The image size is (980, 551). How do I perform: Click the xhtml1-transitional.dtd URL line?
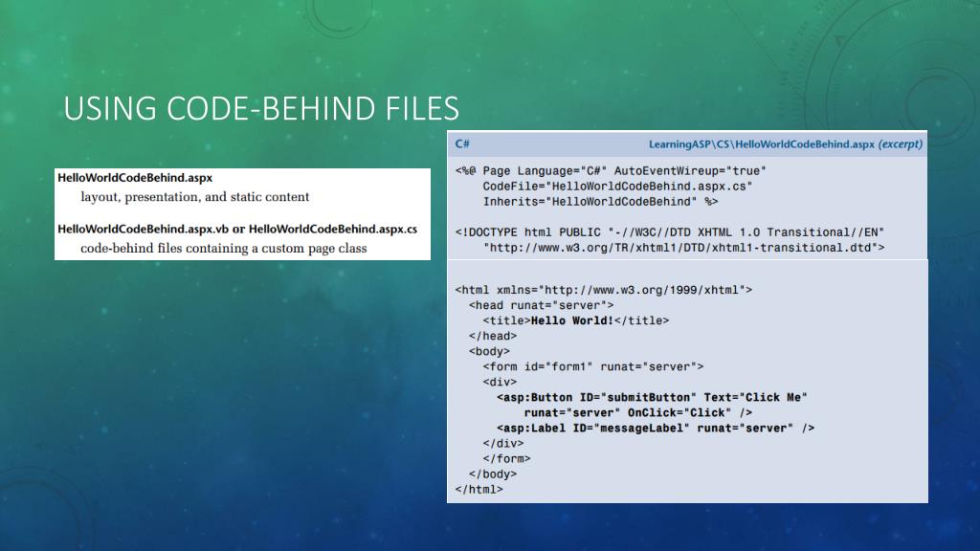point(683,248)
